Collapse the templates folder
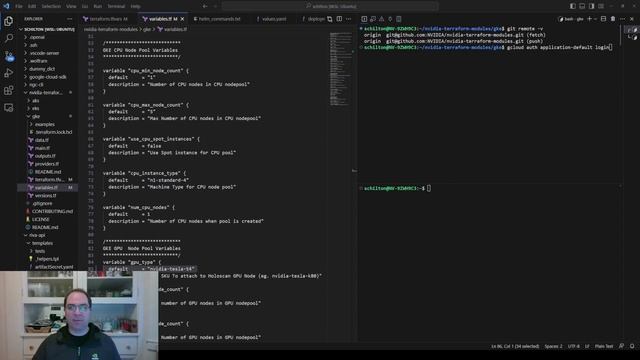This screenshot has width=640, height=360. point(47,243)
